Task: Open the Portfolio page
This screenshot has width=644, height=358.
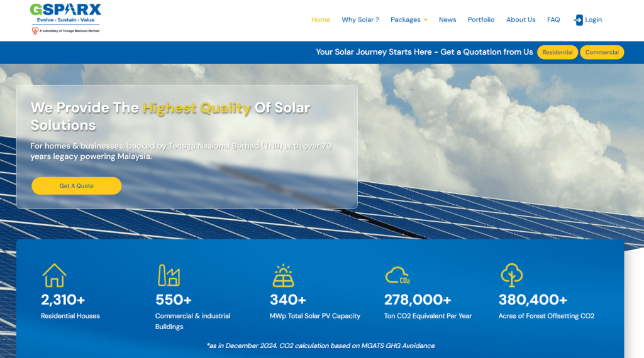Action: coord(481,20)
